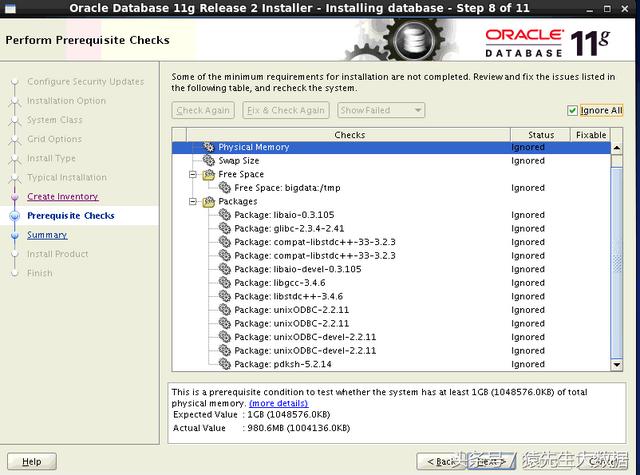Image resolution: width=640 pixels, height=475 pixels.
Task: Click the gear icon for pdksh-5.2.14 package
Action: [x=224, y=364]
